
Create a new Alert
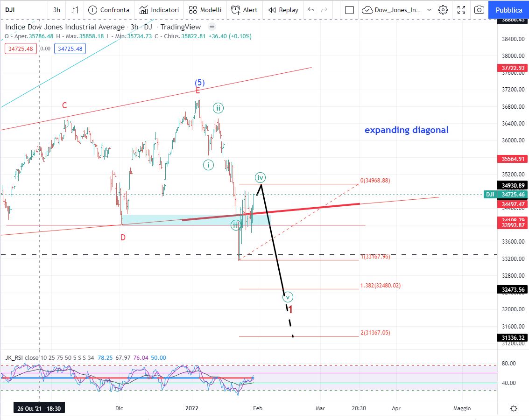pyautogui.click(x=244, y=10)
